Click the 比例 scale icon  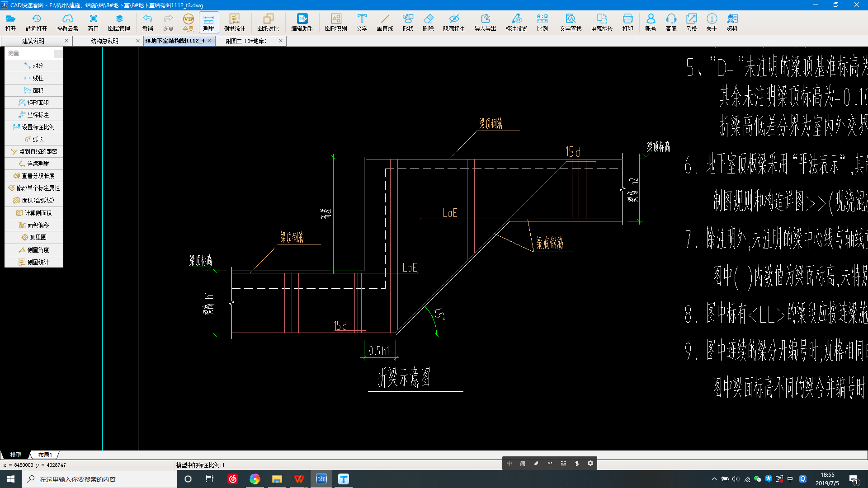point(542,23)
